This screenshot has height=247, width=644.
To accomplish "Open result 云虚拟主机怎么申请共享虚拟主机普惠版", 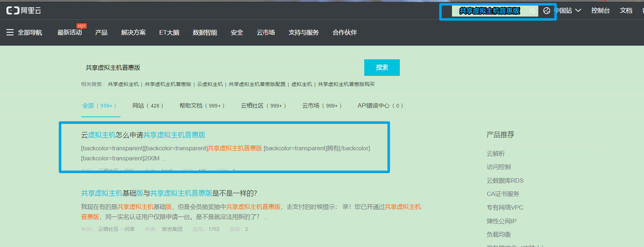I will click(143, 135).
